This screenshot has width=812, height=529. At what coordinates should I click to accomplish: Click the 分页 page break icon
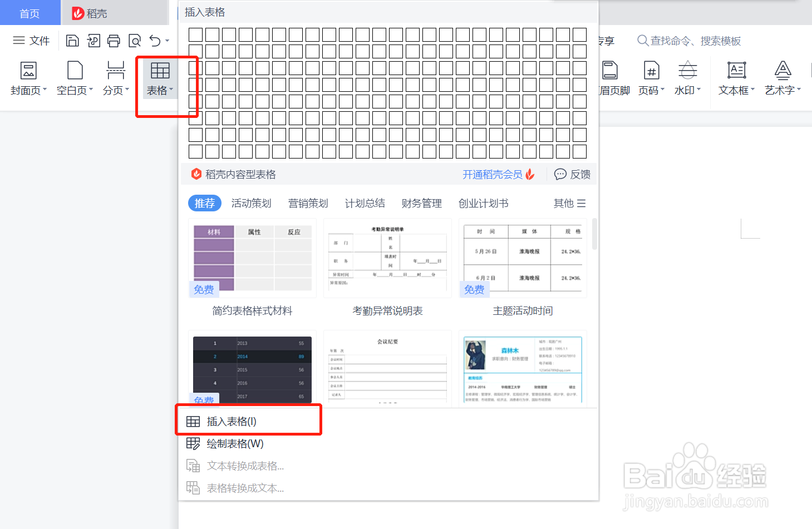tap(115, 71)
